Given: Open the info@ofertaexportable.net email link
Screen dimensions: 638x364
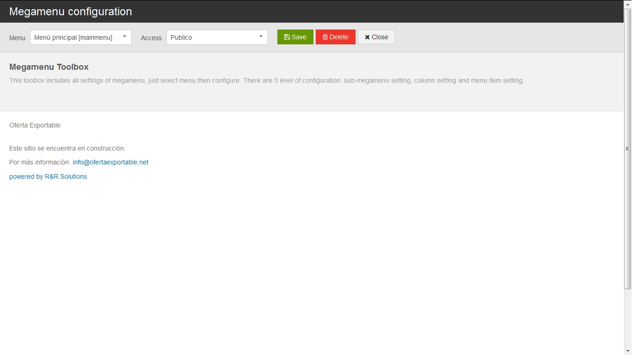Looking at the screenshot, I should [110, 162].
